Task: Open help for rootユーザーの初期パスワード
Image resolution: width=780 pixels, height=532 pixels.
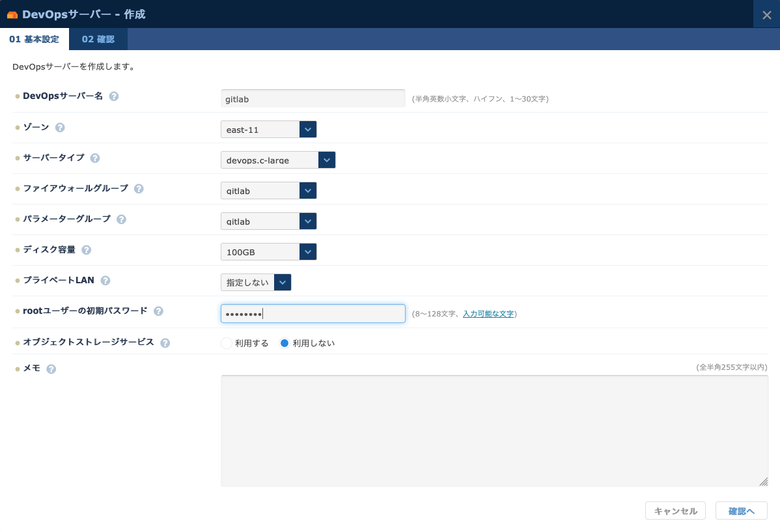Action: click(158, 311)
